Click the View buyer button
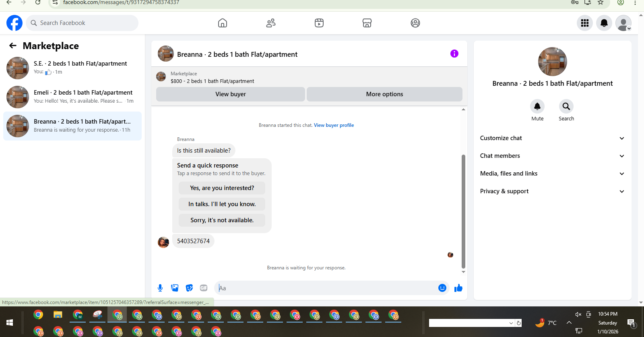 tap(231, 94)
